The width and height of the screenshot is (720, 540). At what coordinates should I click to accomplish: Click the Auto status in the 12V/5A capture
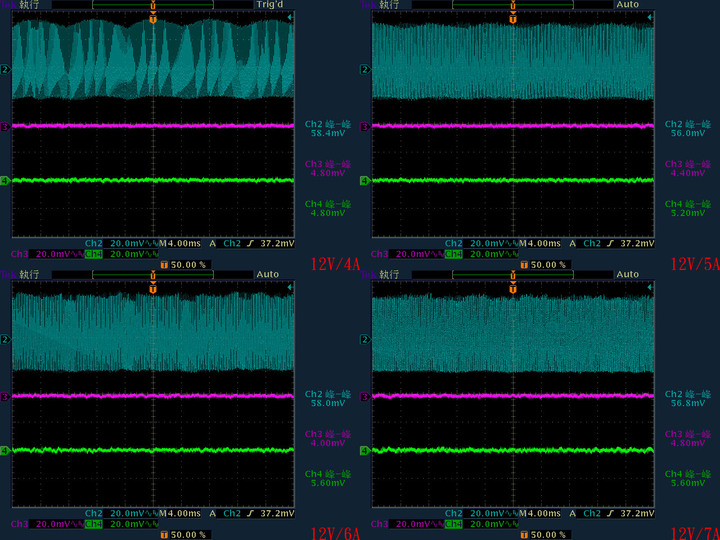point(628,4)
